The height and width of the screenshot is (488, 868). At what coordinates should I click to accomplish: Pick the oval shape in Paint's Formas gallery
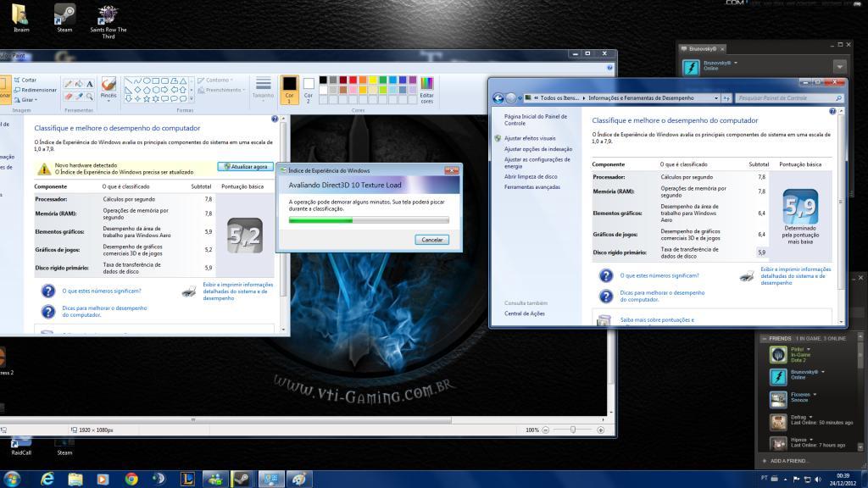147,80
